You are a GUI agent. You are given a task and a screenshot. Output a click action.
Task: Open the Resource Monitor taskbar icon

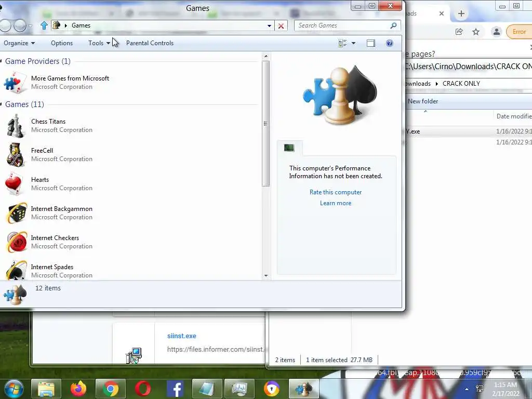click(240, 389)
